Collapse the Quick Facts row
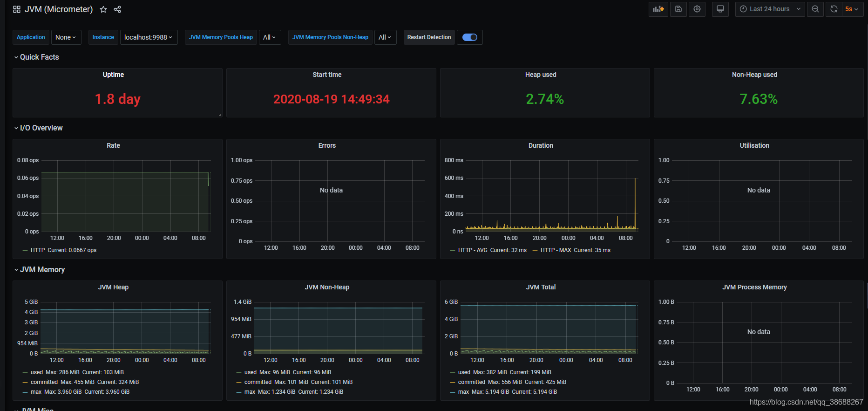 36,57
